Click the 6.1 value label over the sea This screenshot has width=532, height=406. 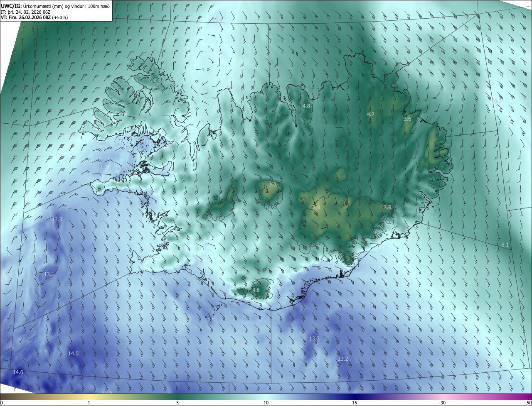pos(505,245)
